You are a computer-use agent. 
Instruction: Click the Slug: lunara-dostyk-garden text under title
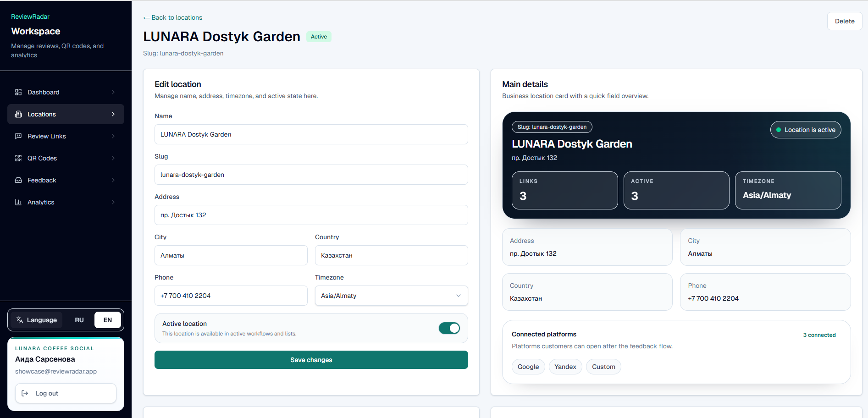click(x=183, y=53)
